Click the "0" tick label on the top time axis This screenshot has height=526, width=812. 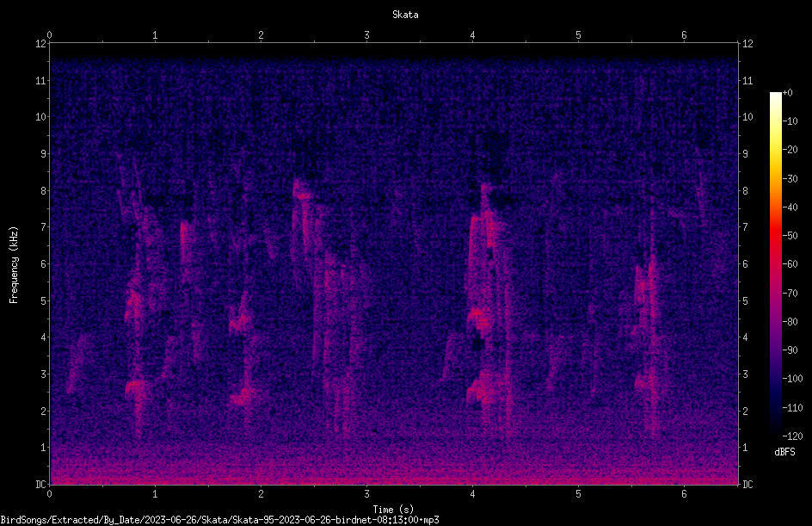pyautogui.click(x=49, y=35)
